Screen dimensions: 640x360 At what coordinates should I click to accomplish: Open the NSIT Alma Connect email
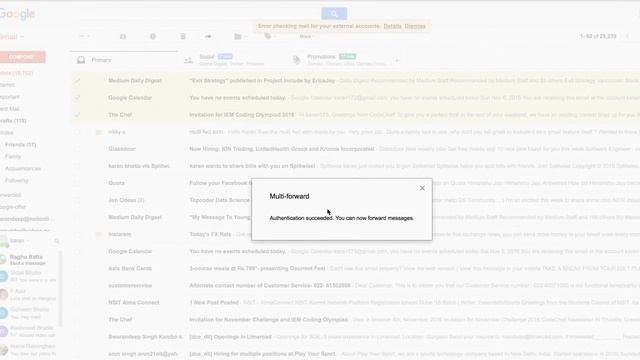354,303
